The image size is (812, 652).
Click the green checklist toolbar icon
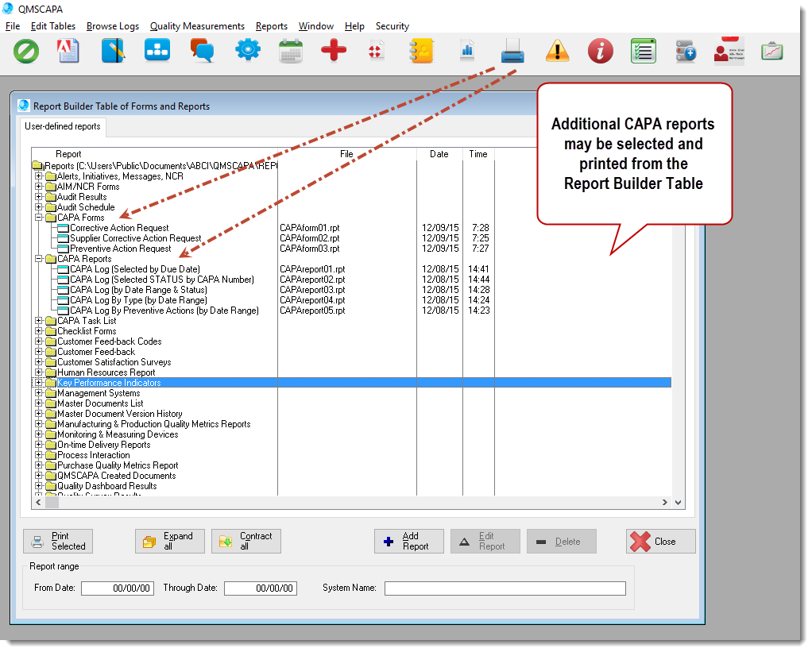click(642, 52)
